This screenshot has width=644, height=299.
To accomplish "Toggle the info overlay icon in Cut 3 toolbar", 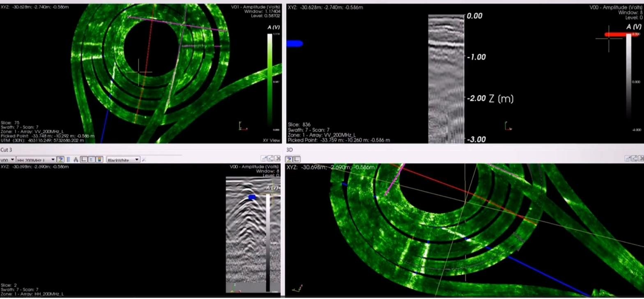I will pos(91,159).
